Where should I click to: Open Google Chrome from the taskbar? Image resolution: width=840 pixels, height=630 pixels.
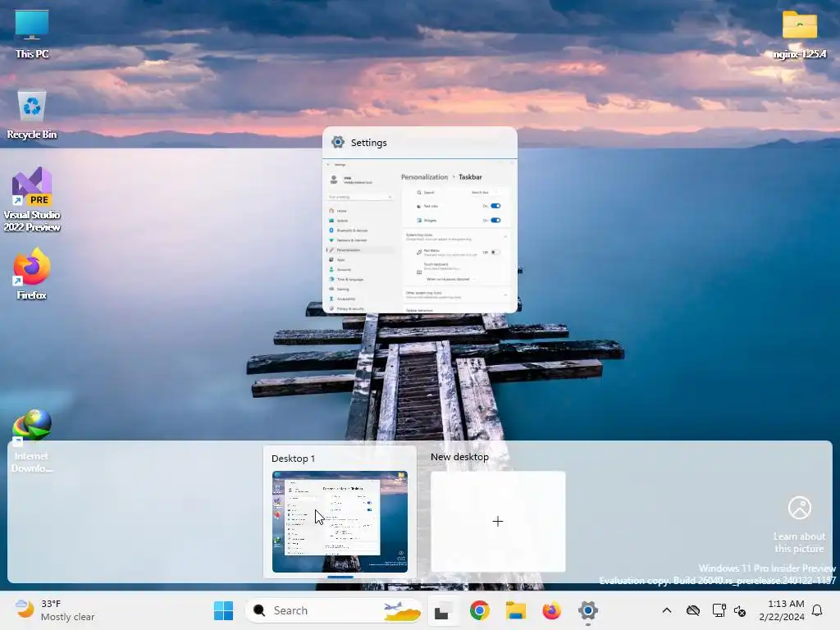[479, 610]
